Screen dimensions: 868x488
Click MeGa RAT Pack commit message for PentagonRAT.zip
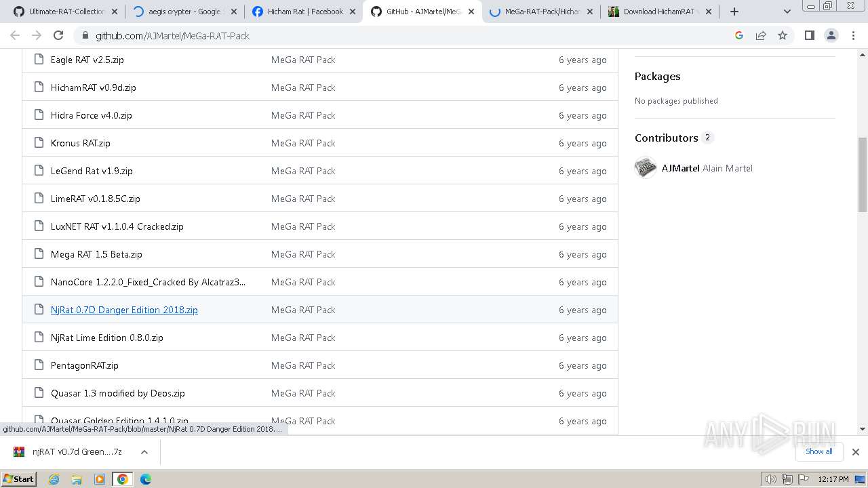tap(303, 365)
